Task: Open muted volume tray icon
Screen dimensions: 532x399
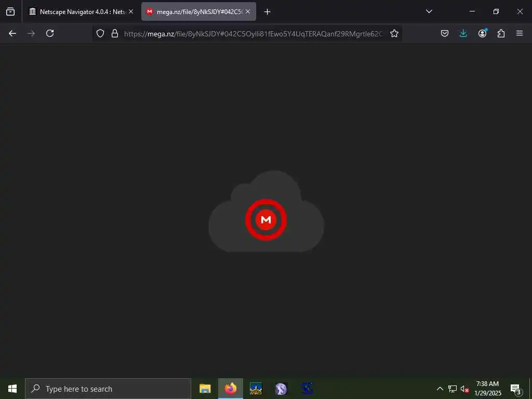Action: coord(464,389)
